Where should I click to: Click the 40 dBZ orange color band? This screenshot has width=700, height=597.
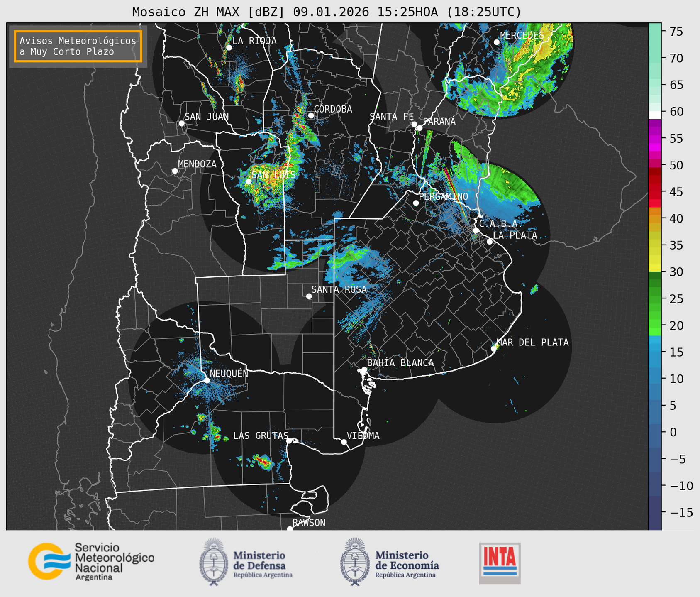point(655,219)
